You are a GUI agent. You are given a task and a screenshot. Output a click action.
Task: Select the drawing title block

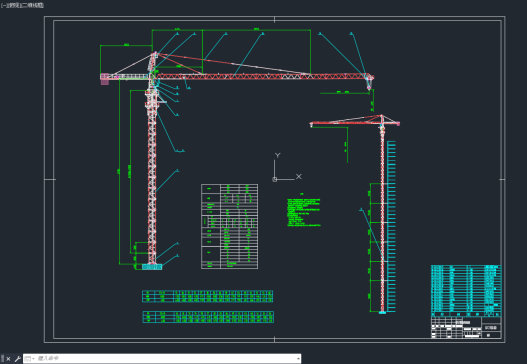click(466, 327)
